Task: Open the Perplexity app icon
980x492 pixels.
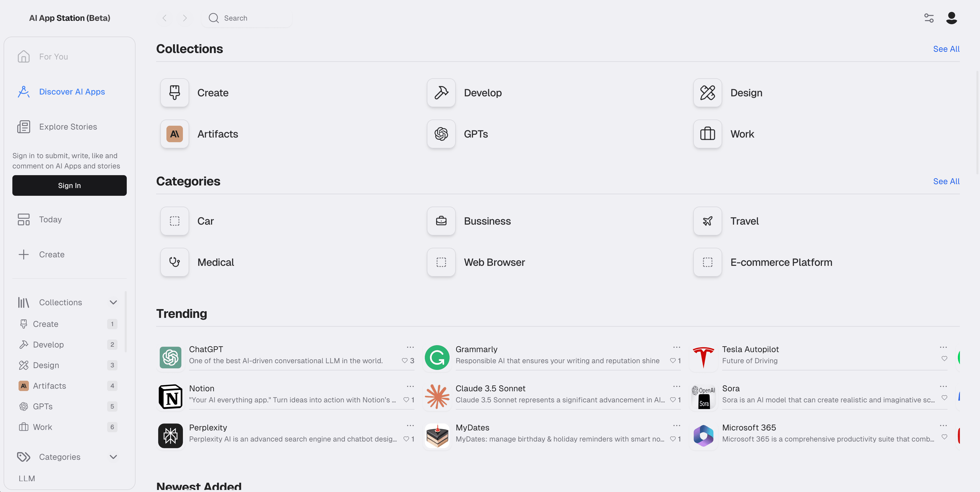Action: tap(171, 436)
